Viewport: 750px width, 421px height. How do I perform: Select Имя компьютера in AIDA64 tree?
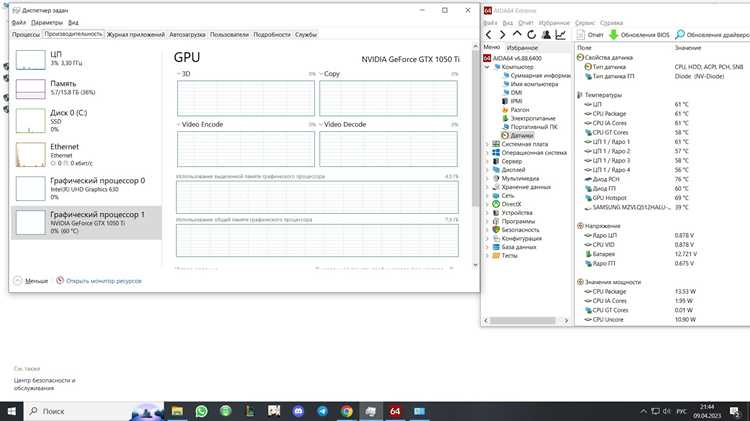point(534,84)
